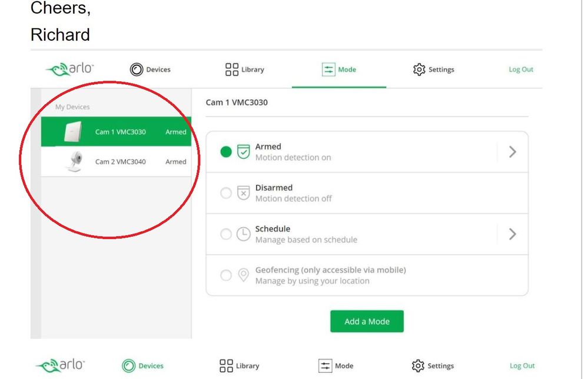
Task: Click the Mode sliders icon in the upper bar
Action: [328, 69]
